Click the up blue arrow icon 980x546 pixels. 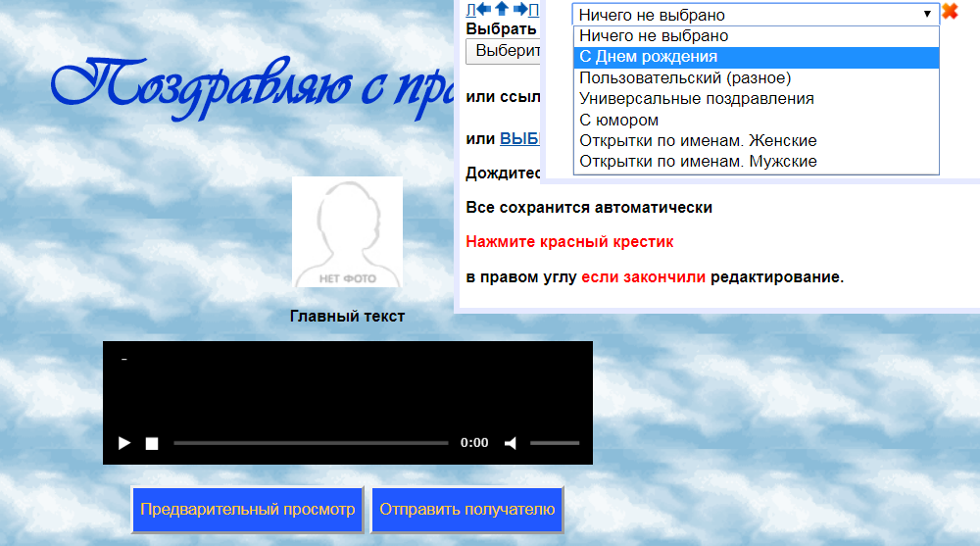coord(502,10)
